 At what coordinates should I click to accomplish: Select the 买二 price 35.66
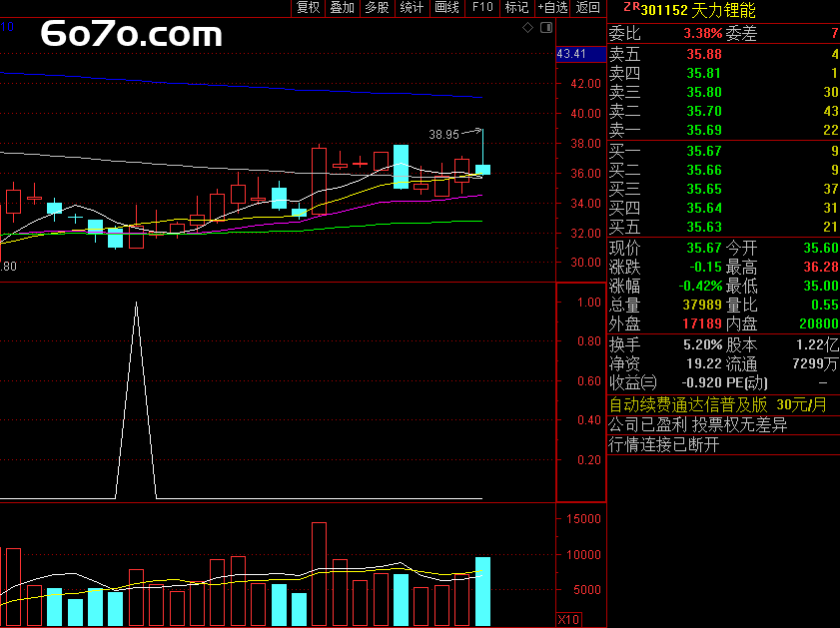pos(704,170)
